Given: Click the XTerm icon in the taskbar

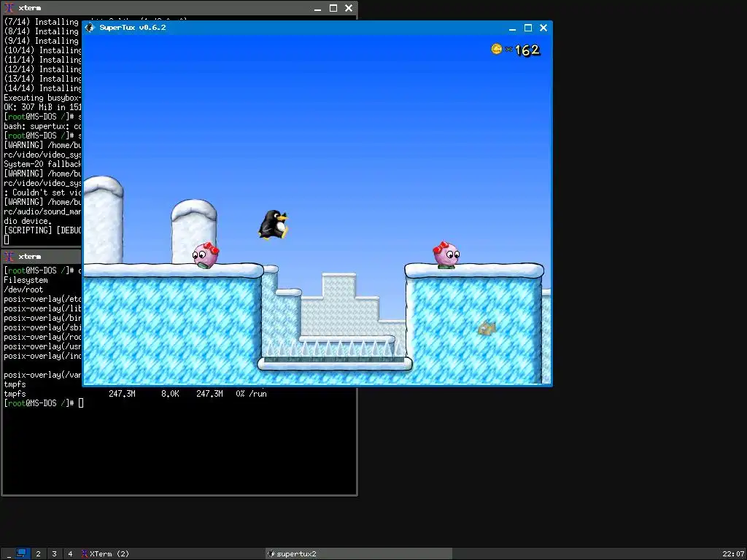Looking at the screenshot, I should click(x=85, y=554).
